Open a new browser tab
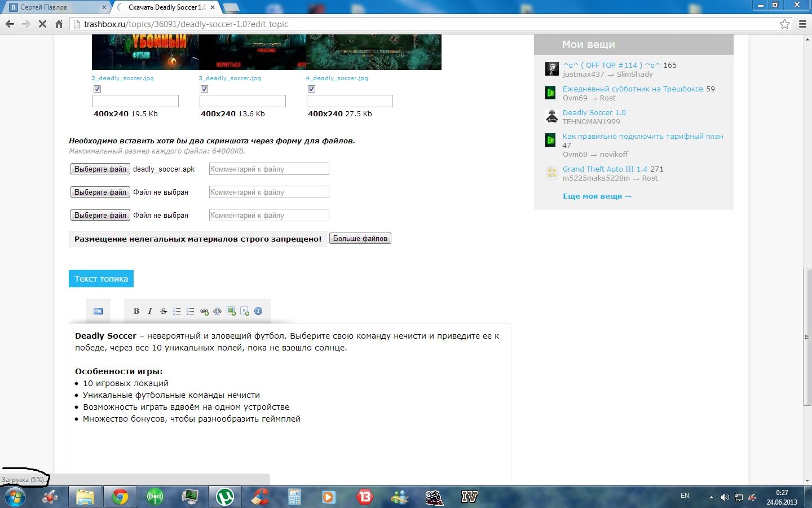 [231, 7]
